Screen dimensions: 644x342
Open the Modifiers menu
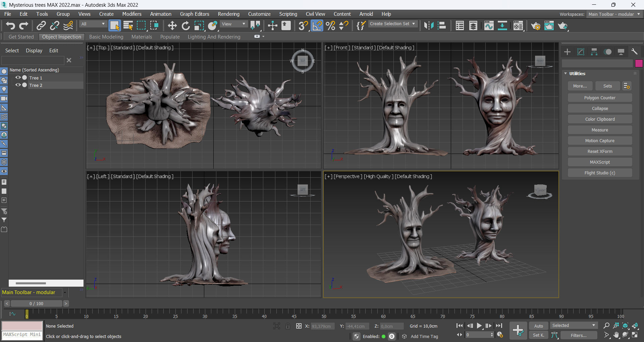click(132, 14)
